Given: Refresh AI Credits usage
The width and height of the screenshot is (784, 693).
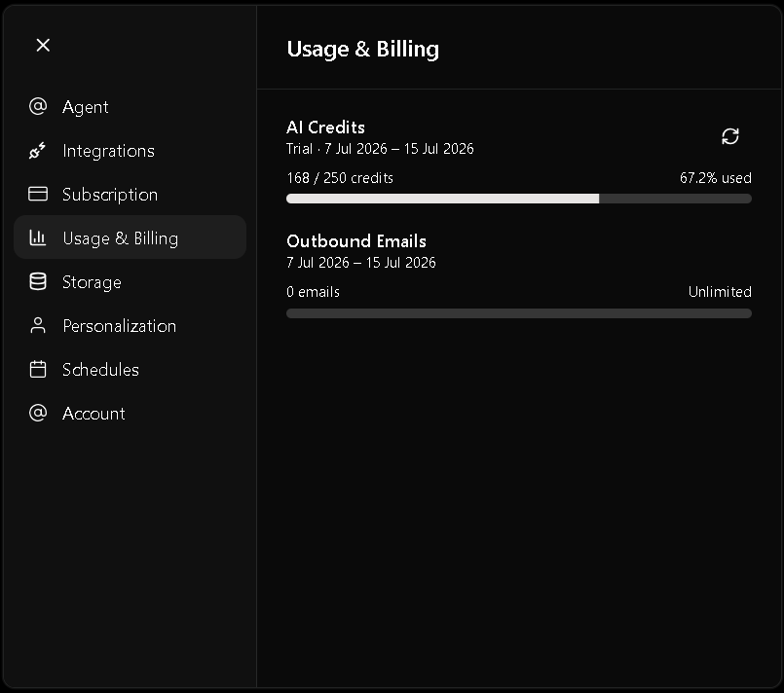Looking at the screenshot, I should 730,136.
